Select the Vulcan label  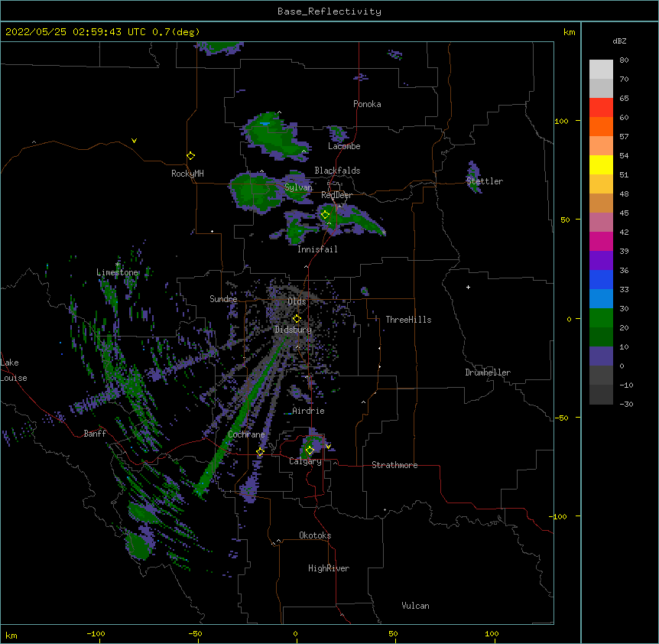[x=415, y=606]
